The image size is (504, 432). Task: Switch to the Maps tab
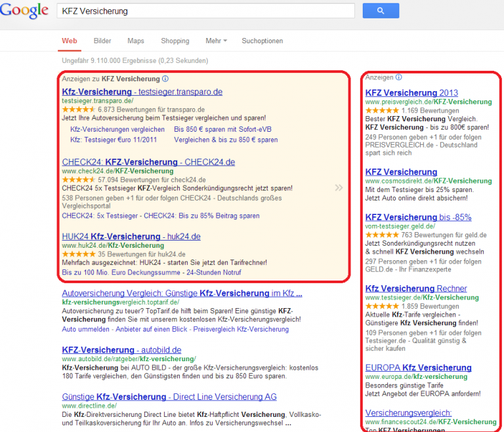click(x=136, y=41)
